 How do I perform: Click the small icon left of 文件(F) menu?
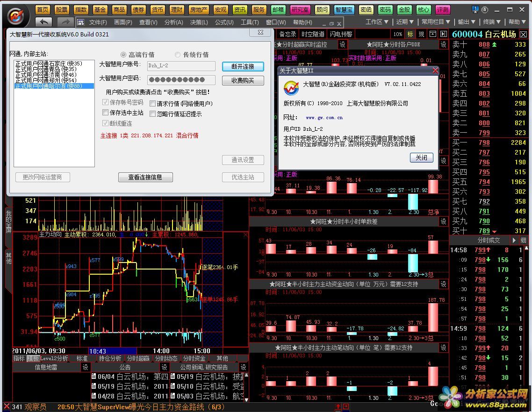pos(81,22)
